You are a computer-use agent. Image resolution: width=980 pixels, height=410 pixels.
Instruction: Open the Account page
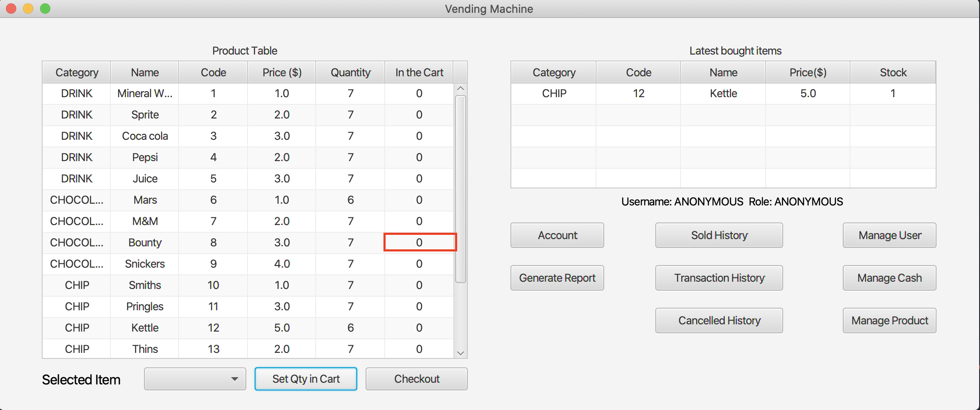[557, 235]
